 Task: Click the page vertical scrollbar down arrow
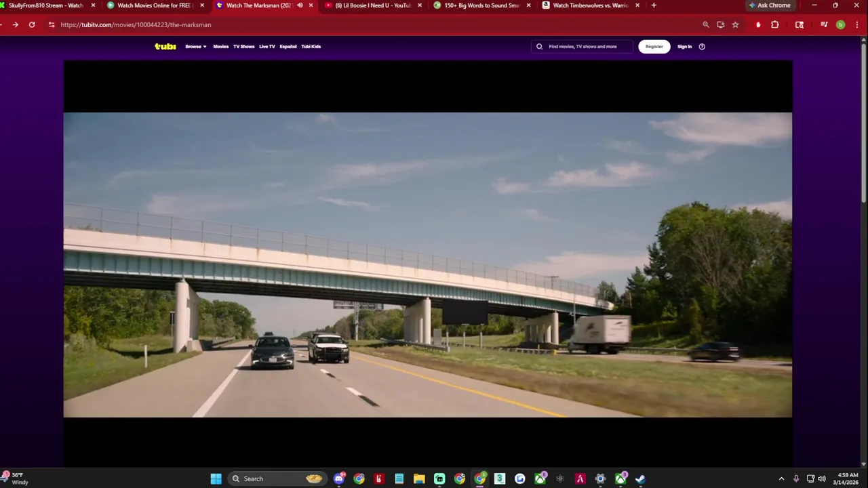pos(864,465)
